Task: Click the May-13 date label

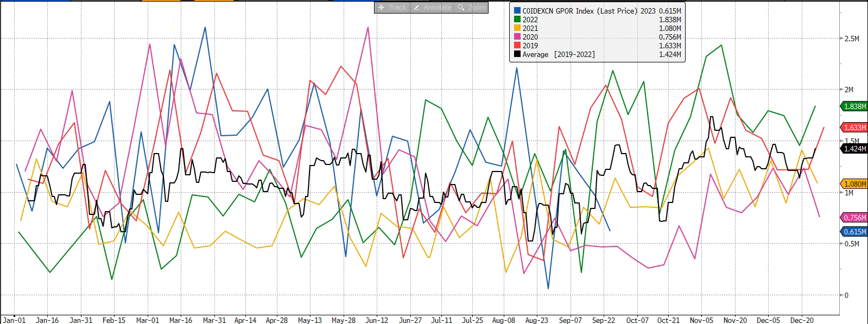Action: [x=310, y=320]
